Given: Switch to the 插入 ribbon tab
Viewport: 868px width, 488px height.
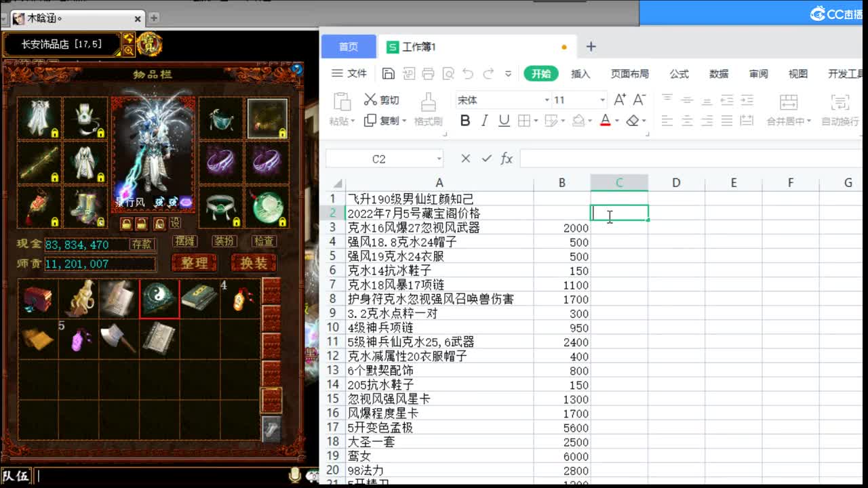Looking at the screenshot, I should click(x=580, y=73).
